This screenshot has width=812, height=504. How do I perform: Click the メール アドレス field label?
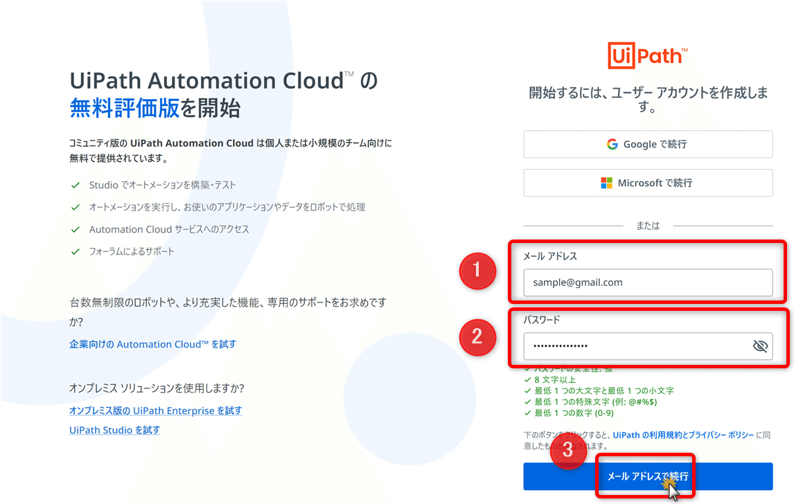coord(550,256)
